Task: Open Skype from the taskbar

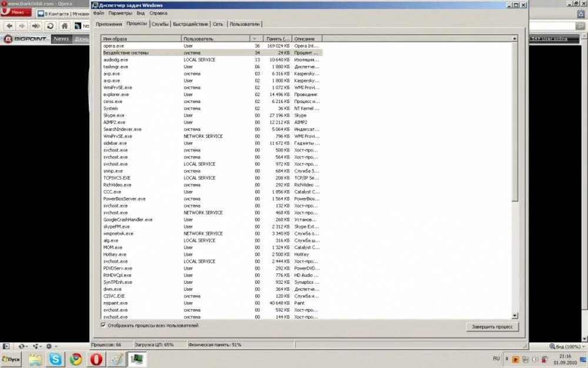Action: pyautogui.click(x=56, y=358)
